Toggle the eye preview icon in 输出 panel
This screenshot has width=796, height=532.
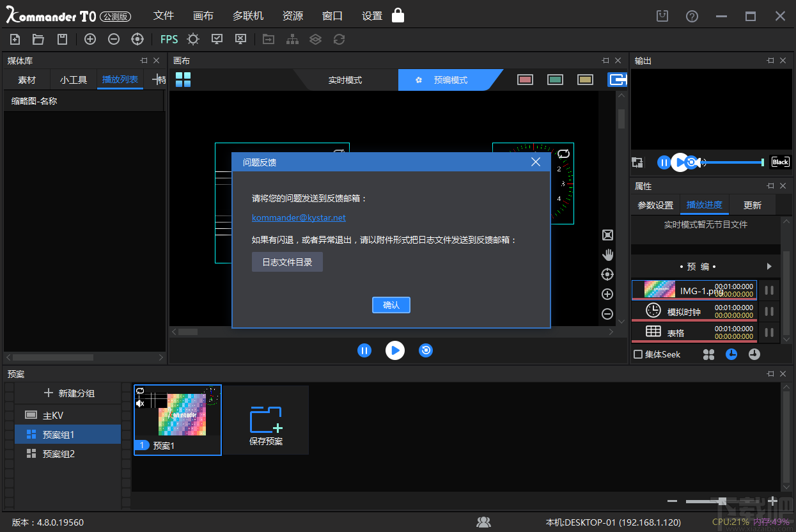coord(691,162)
